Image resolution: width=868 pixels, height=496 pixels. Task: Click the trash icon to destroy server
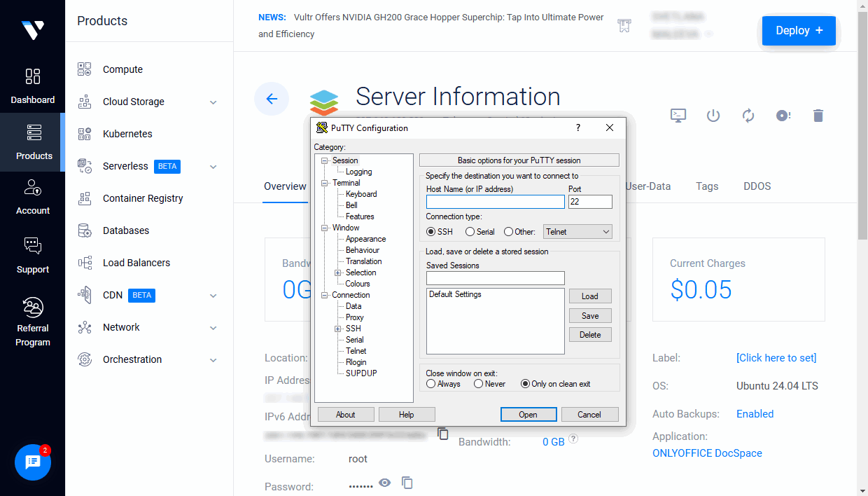pyautogui.click(x=818, y=116)
